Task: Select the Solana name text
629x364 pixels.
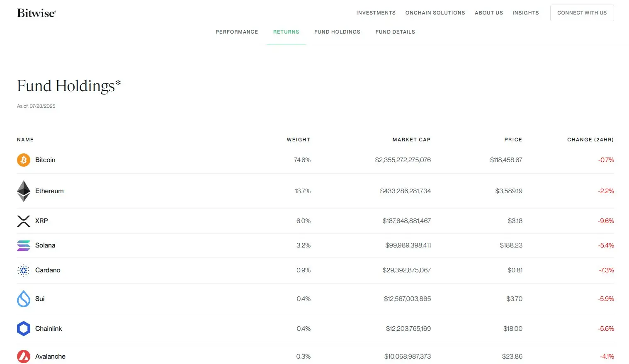Action: [x=45, y=245]
